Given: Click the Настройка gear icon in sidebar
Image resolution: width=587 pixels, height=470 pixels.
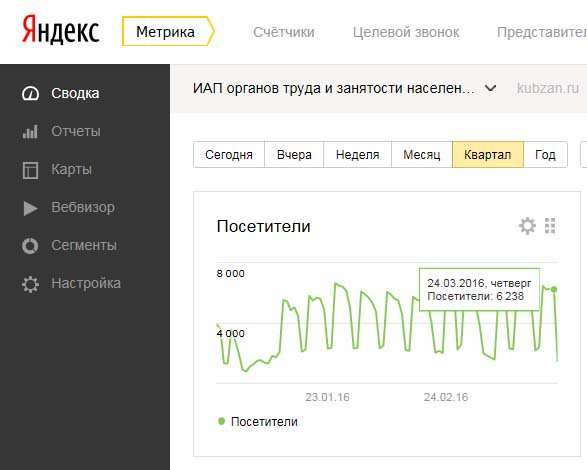Looking at the screenshot, I should (x=30, y=284).
